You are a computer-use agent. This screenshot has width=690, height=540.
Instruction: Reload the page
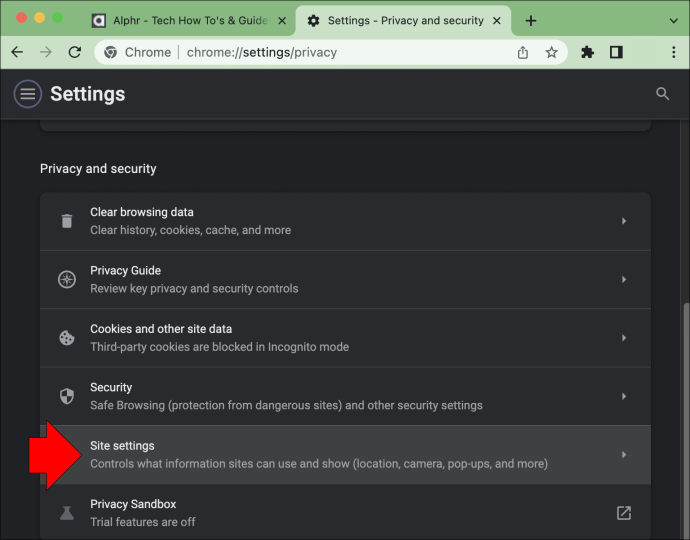[75, 52]
